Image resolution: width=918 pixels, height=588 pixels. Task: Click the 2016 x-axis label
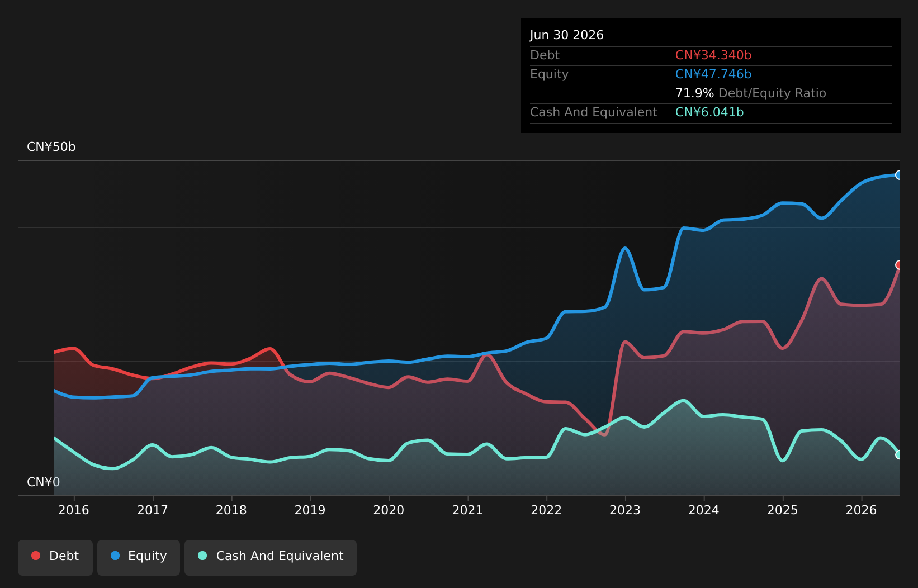pos(74,510)
